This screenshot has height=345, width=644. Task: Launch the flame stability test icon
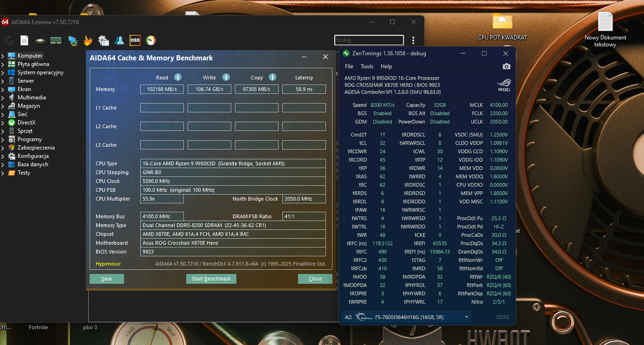88,40
